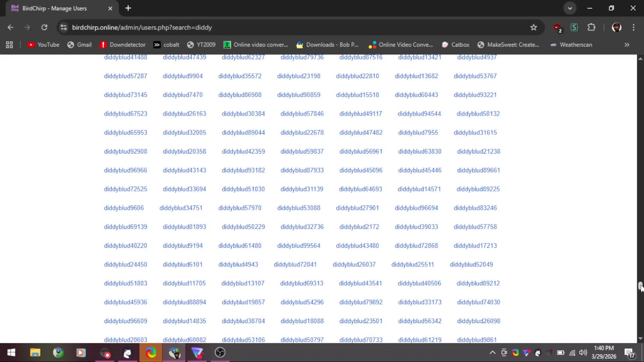Open the Windows Start menu

pyautogui.click(x=11, y=353)
